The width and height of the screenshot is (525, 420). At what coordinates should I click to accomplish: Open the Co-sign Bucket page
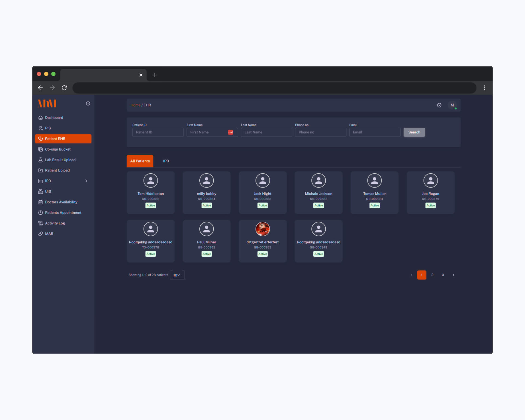tap(58, 149)
